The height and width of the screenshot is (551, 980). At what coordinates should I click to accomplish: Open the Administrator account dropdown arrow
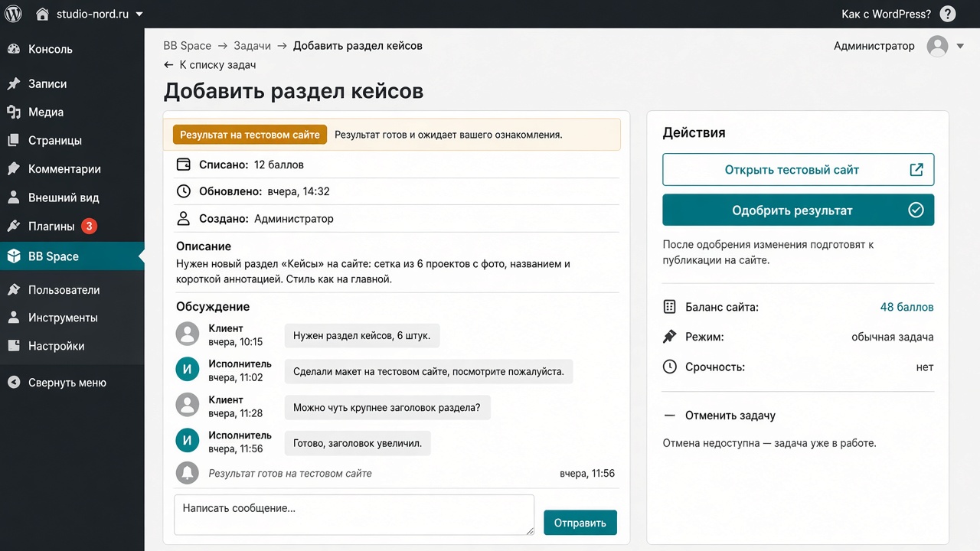960,46
